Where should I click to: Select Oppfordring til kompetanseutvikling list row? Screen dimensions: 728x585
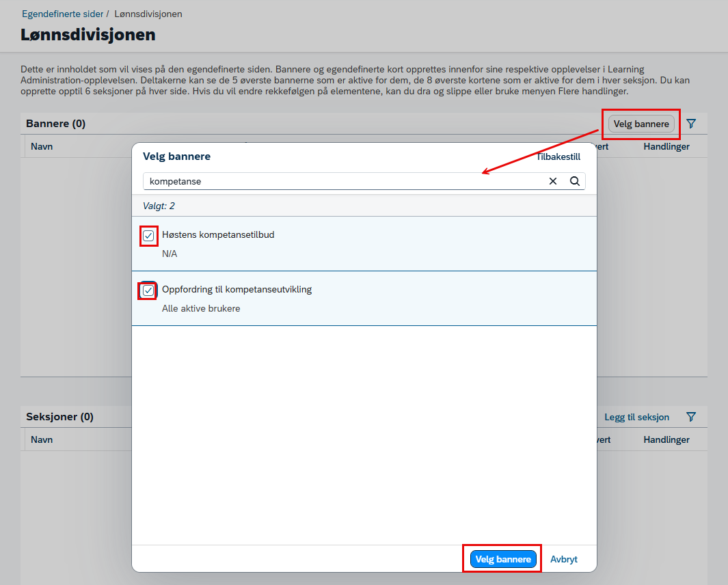[x=364, y=299]
